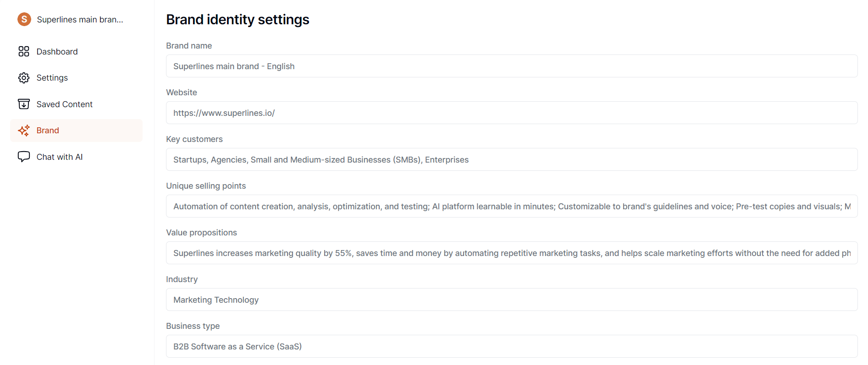This screenshot has width=868, height=365.
Task: Click the Brand sparkle icon
Action: [24, 131]
